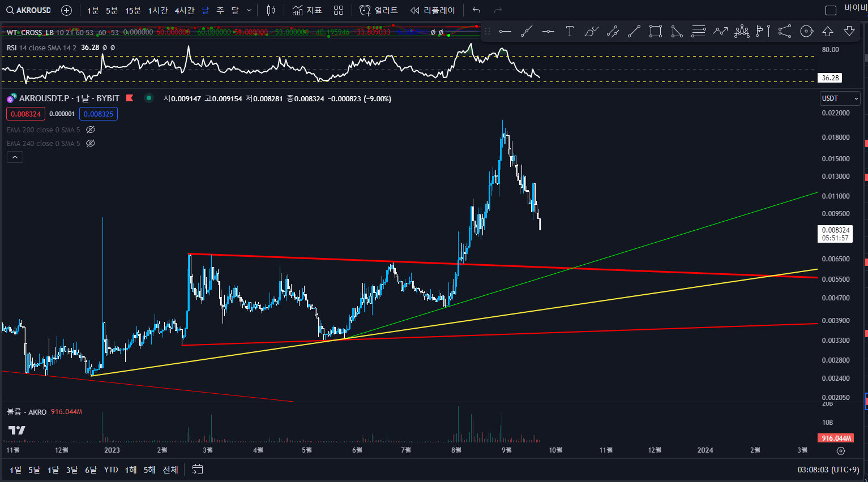Viewport: 868px width, 482px height.
Task: Select the parallel channel tool
Action: click(613, 32)
